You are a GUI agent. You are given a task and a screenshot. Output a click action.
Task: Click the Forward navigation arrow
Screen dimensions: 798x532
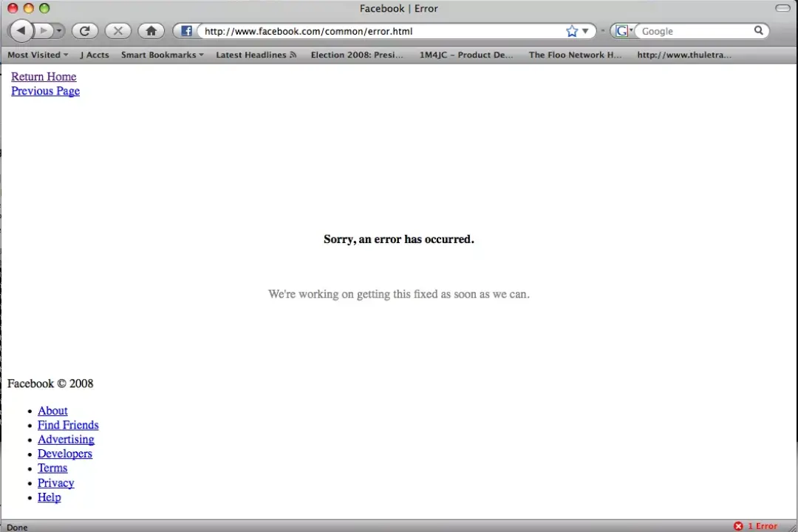[x=42, y=30]
